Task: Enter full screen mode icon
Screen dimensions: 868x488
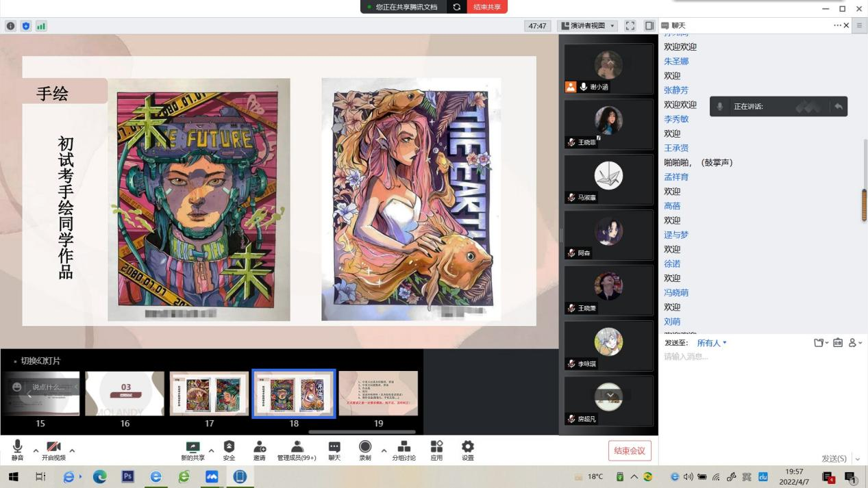Action: click(630, 26)
